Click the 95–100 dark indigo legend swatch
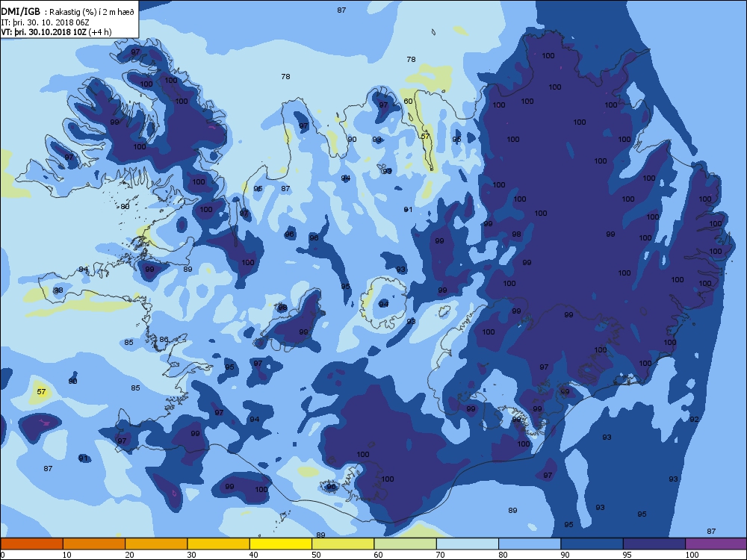The height and width of the screenshot is (560, 747). coord(654,544)
